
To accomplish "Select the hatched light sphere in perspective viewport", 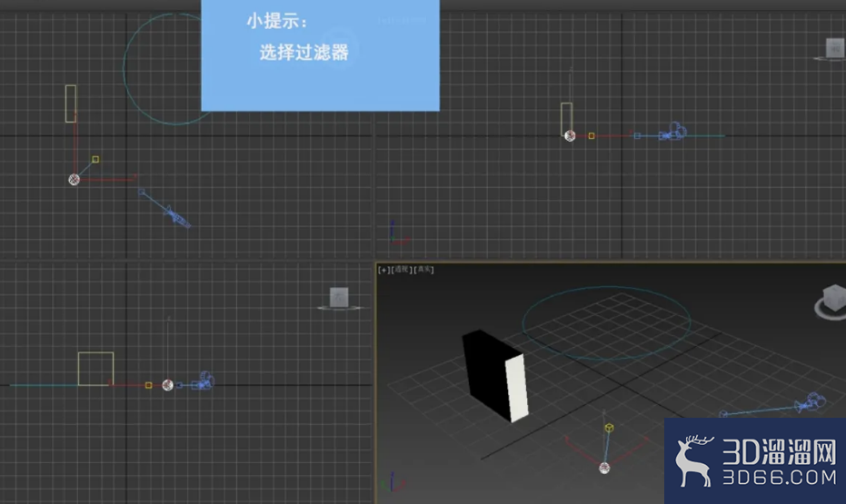I will (x=604, y=468).
